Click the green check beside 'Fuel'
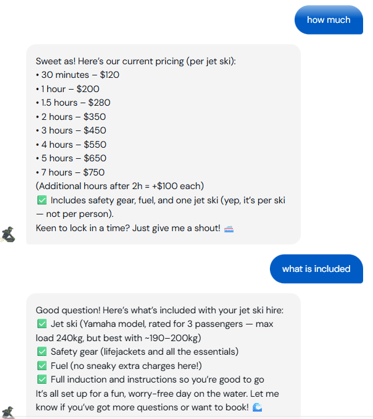This screenshot has width=373, height=419. [42, 366]
